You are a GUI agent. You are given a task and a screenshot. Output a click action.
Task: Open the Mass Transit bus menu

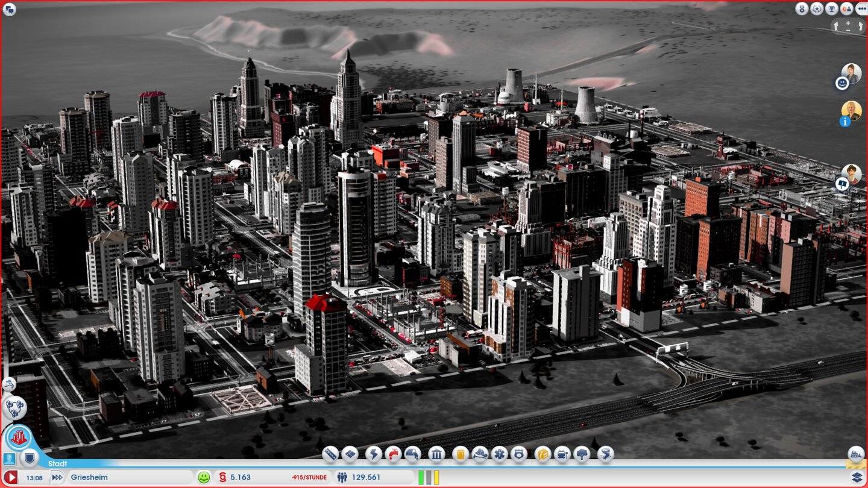click(562, 454)
